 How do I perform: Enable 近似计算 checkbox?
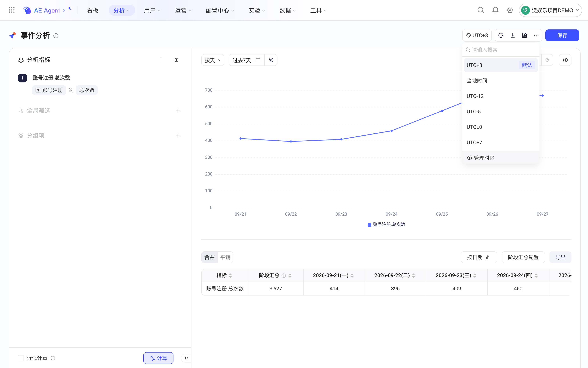(x=21, y=358)
